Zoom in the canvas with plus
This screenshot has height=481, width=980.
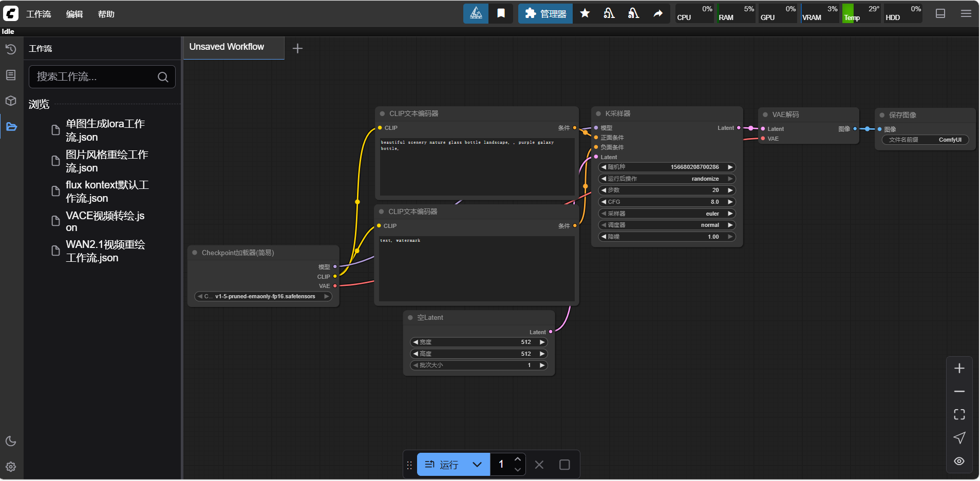point(959,369)
